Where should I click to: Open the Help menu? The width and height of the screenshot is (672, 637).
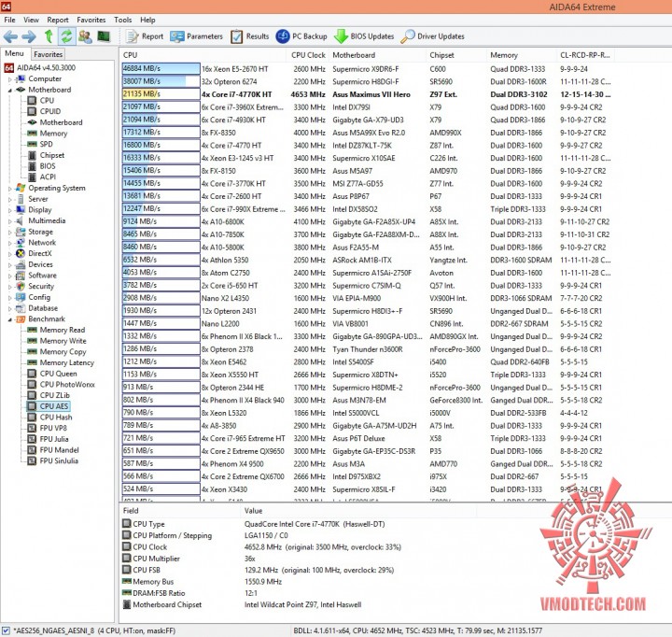coord(147,20)
